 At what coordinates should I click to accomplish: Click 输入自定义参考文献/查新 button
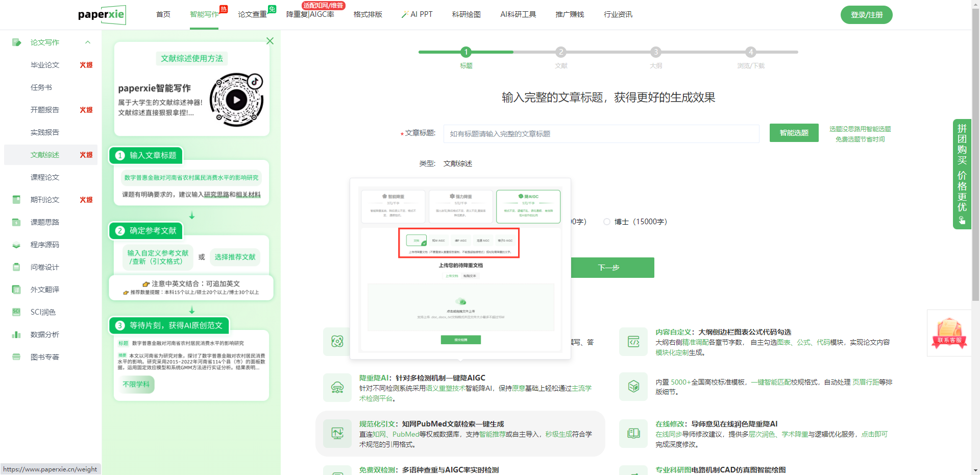pyautogui.click(x=158, y=257)
